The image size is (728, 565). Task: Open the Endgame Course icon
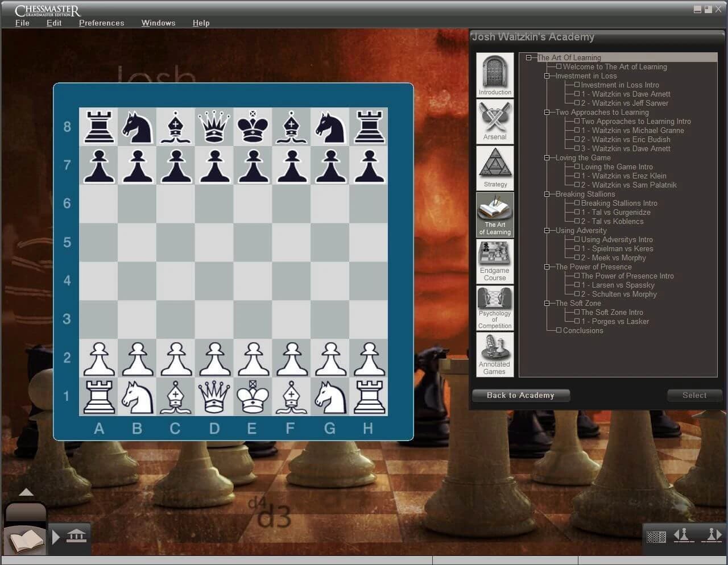tap(495, 261)
